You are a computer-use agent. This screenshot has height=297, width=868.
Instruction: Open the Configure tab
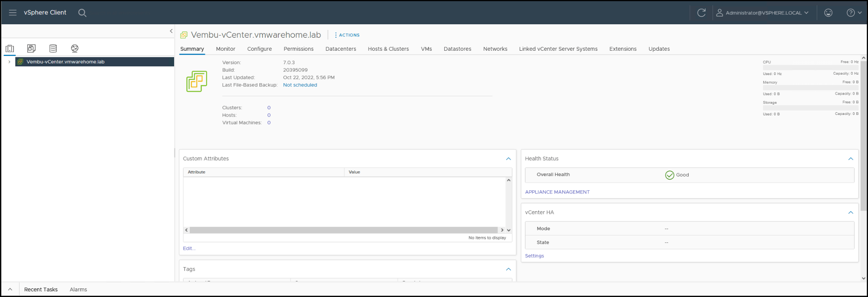click(260, 49)
